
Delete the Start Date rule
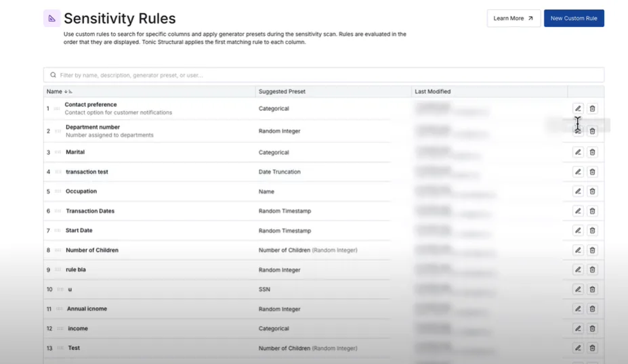point(592,231)
